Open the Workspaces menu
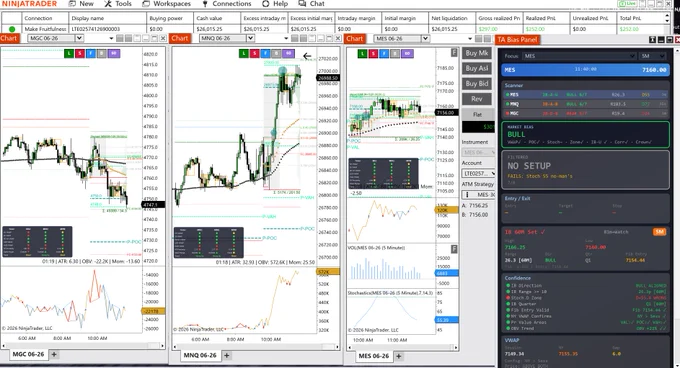 coord(167,3)
